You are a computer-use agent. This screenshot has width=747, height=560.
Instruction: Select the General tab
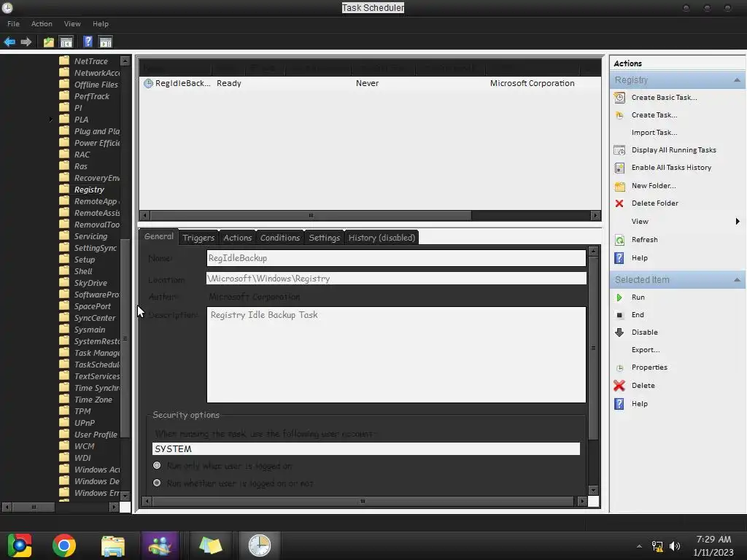click(x=159, y=237)
